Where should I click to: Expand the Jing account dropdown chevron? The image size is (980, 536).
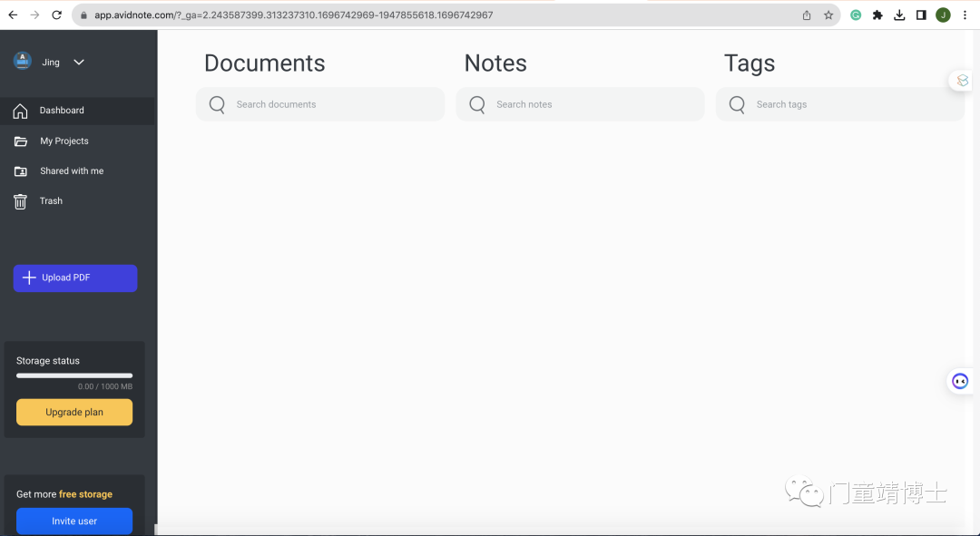pos(79,62)
